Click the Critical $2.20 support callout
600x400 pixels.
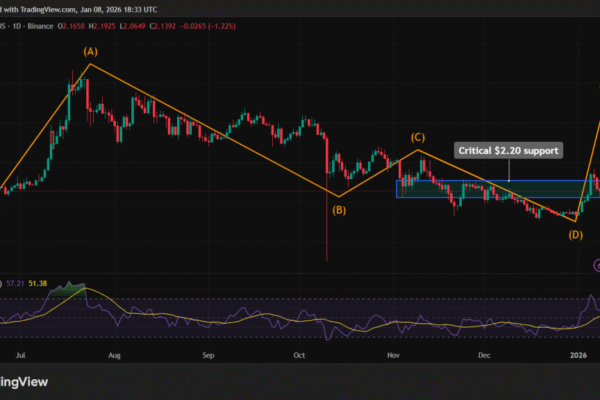point(510,150)
